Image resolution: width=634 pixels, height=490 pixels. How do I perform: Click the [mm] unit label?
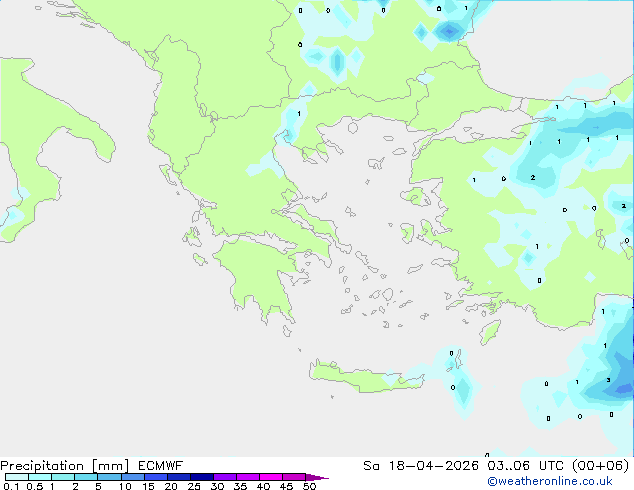[110, 466]
